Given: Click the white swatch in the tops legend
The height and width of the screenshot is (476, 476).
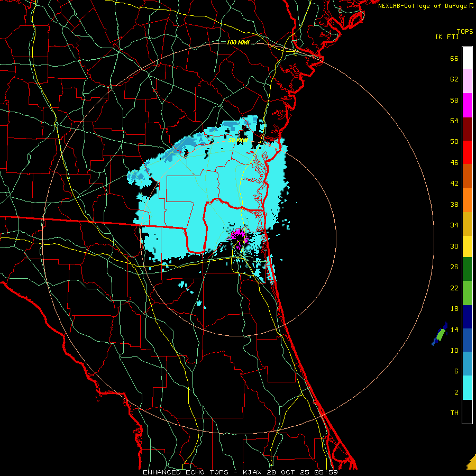Looking at the screenshot, I should [467, 58].
